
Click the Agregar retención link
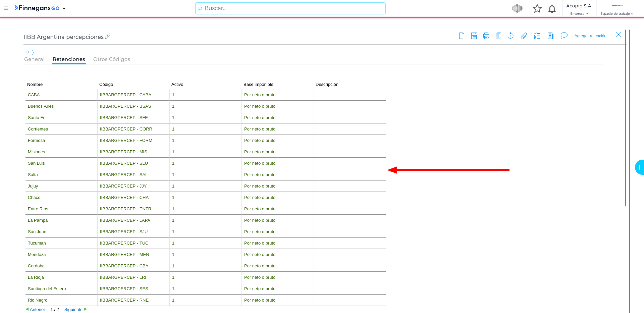tap(590, 36)
